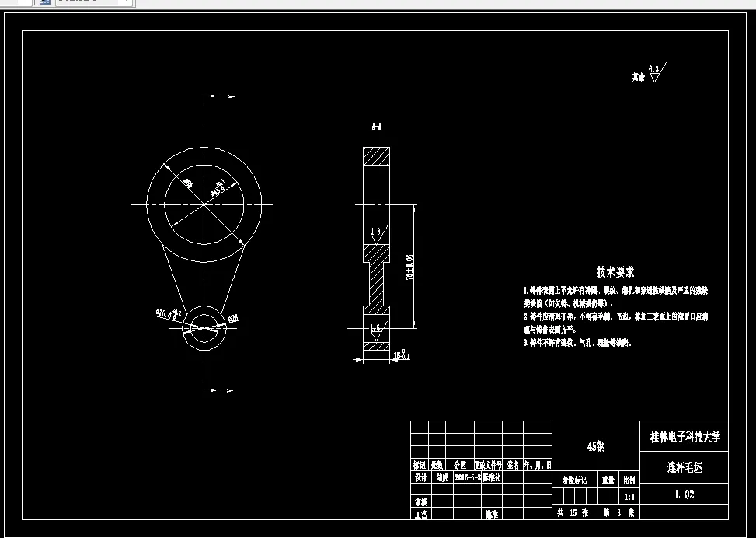The height and width of the screenshot is (538, 756).
Task: Click the 1:1 scale value
Action: [x=629, y=497]
